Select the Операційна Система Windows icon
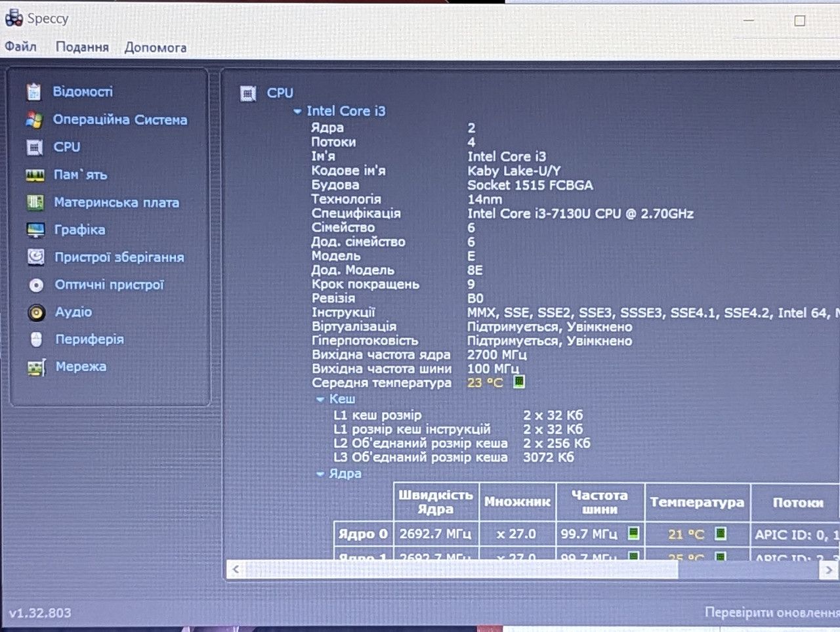This screenshot has height=632, width=840. point(34,120)
